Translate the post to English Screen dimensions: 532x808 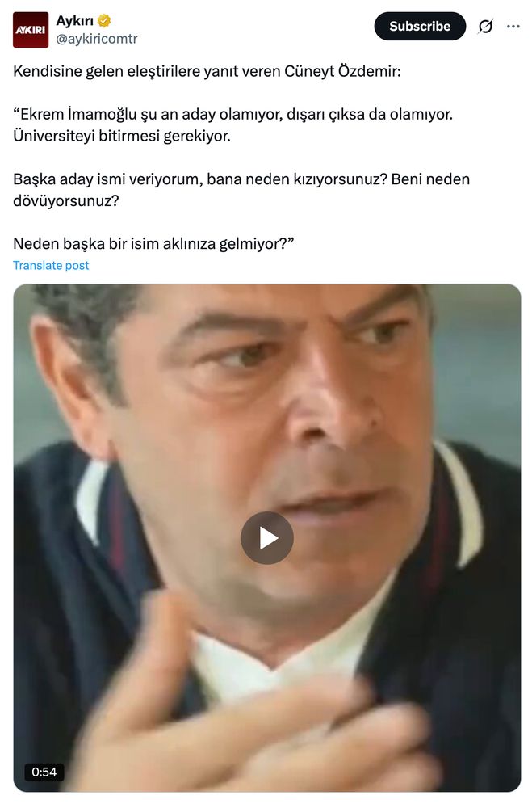click(51, 265)
